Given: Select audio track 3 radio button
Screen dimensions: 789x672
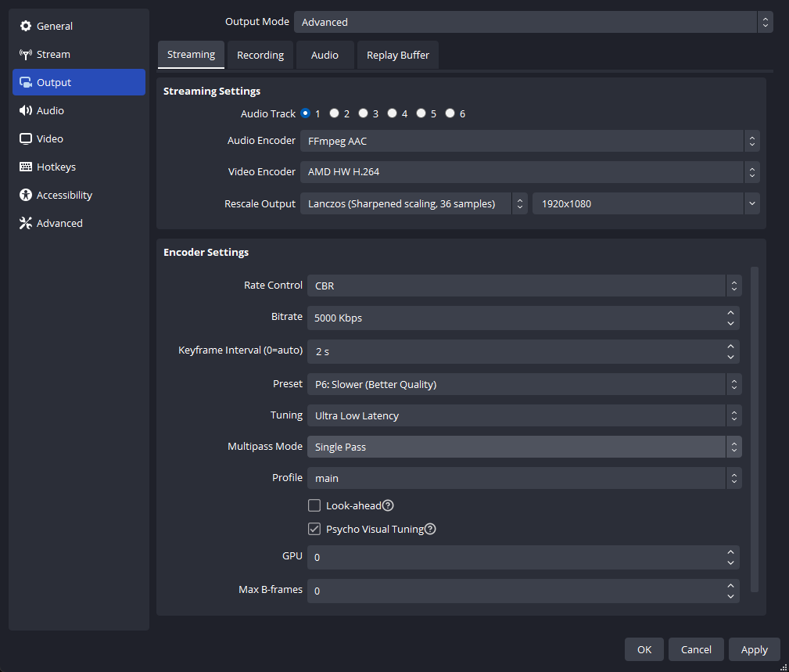Looking at the screenshot, I should (364, 113).
